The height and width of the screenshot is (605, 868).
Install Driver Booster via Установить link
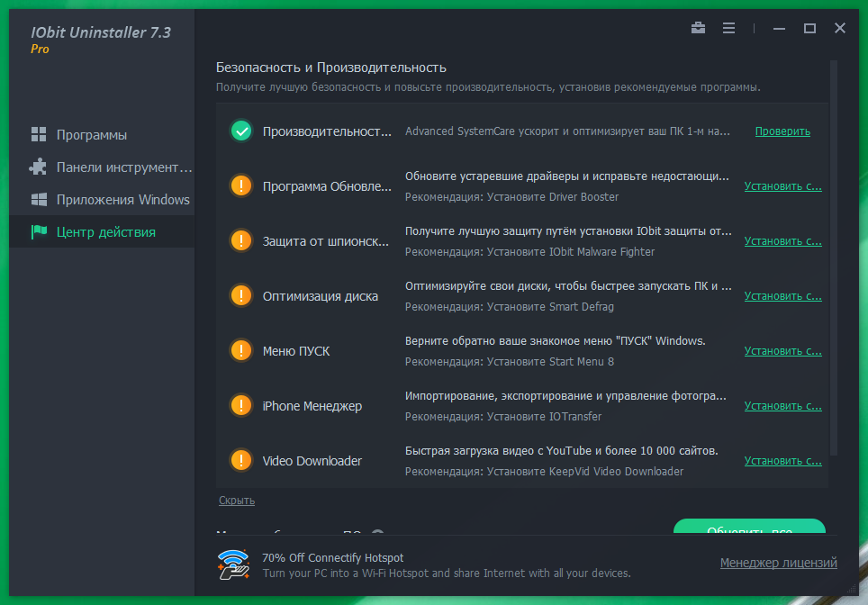tap(782, 186)
